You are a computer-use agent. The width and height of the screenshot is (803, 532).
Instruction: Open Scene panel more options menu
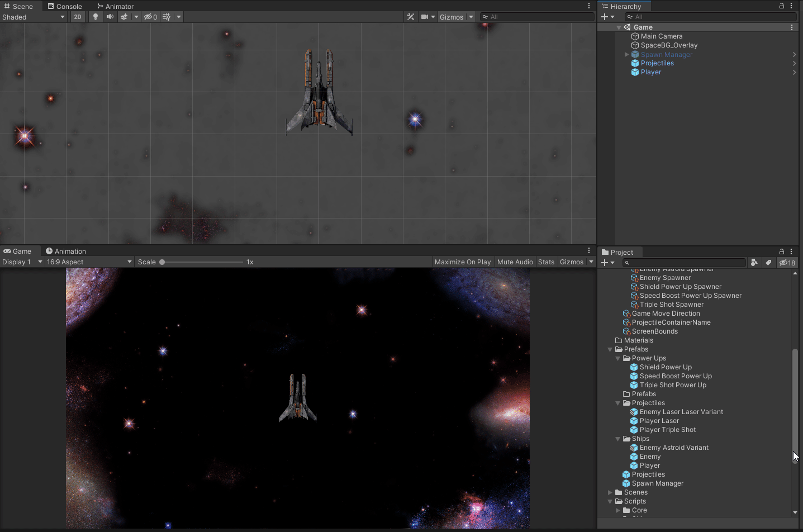[x=588, y=6]
